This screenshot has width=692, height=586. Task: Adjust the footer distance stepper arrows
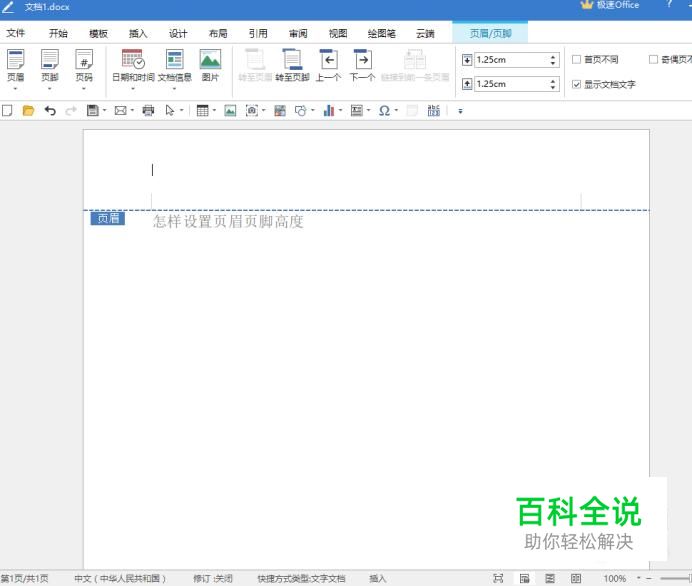(553, 84)
